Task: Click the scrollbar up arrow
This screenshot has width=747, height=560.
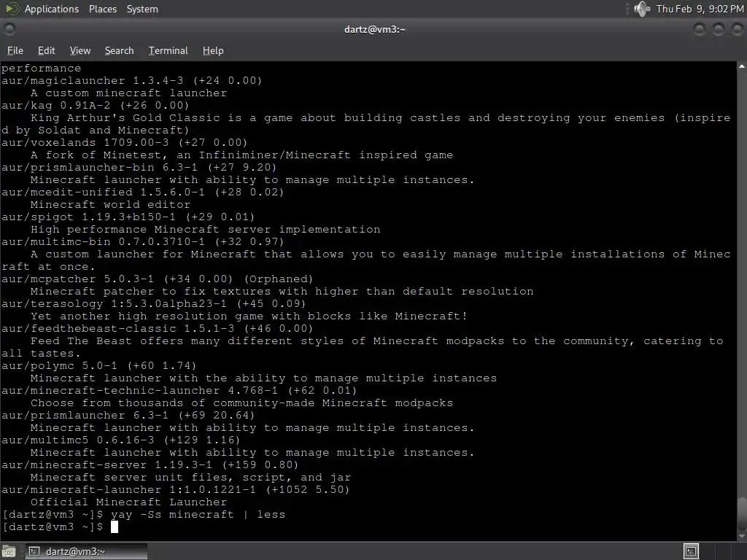Action: click(x=742, y=66)
